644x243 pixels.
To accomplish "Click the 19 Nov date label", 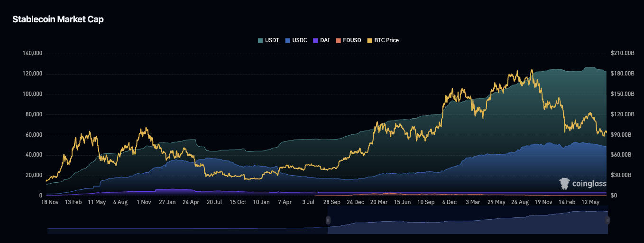I will [x=543, y=202].
